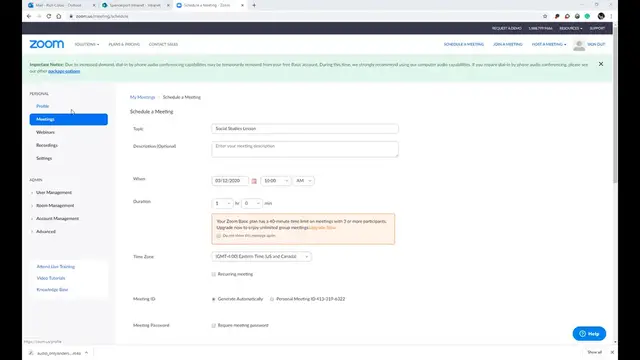Screen dimensions: 640x360
Task: Open the duration hours dropdown
Action: point(222,203)
